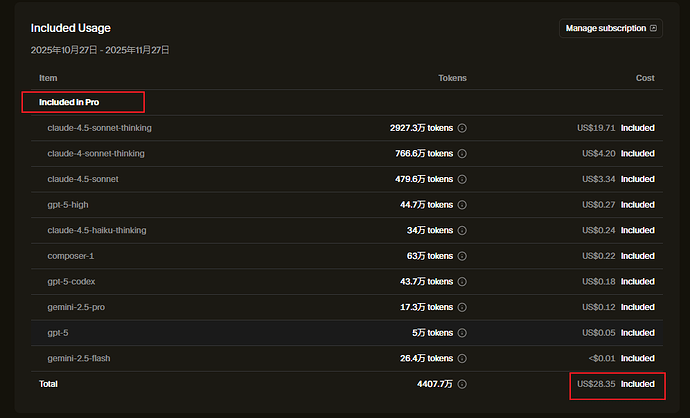690x418 pixels.
Task: Click the US$0.27 cost value
Action: pos(599,205)
